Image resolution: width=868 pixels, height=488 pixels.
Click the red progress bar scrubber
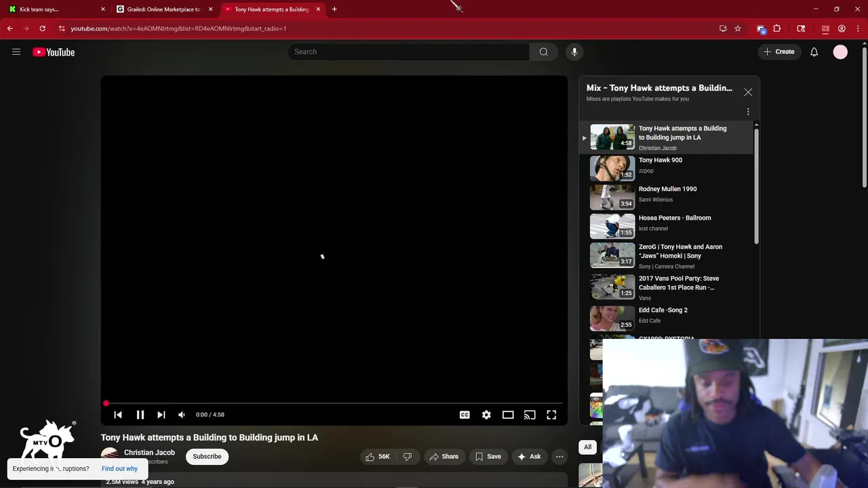point(106,403)
